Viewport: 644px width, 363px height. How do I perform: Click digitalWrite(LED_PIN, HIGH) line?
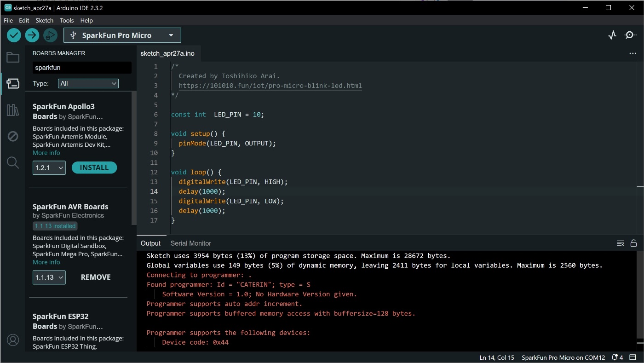233,182
